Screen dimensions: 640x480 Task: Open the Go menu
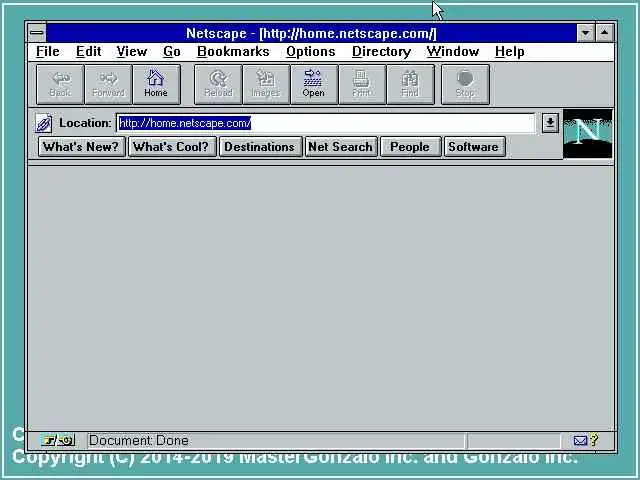[x=172, y=51]
